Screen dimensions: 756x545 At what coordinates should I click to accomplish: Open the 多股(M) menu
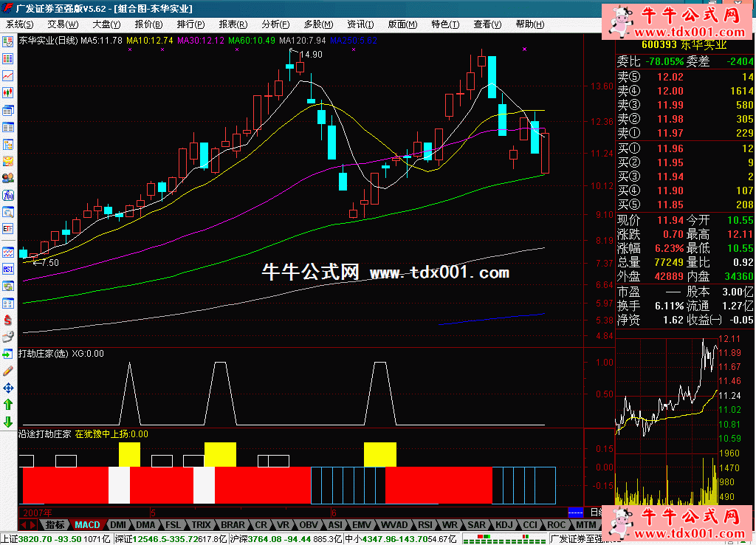click(318, 24)
